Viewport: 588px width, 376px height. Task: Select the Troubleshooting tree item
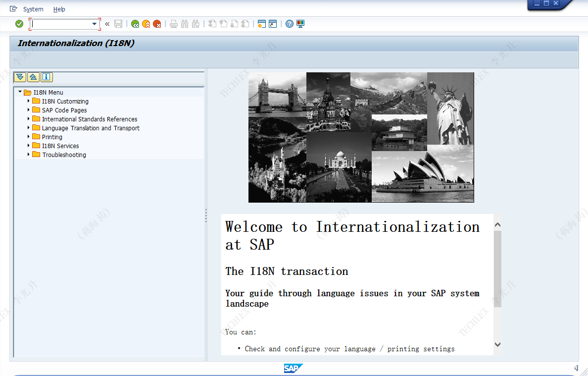pos(64,155)
